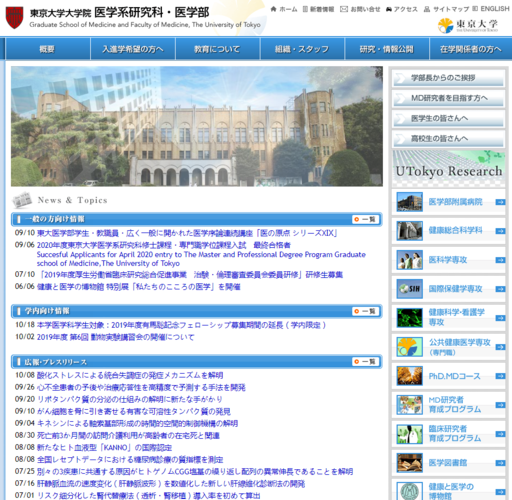Click the University of Tokyo crest logo
Image resolution: width=512 pixels, height=500 pixels.
(x=14, y=18)
